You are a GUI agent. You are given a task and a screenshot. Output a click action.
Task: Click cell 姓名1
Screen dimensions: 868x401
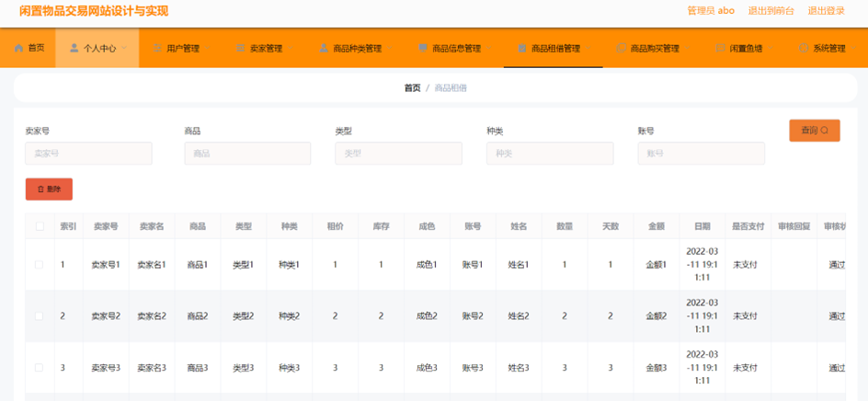[x=519, y=265]
